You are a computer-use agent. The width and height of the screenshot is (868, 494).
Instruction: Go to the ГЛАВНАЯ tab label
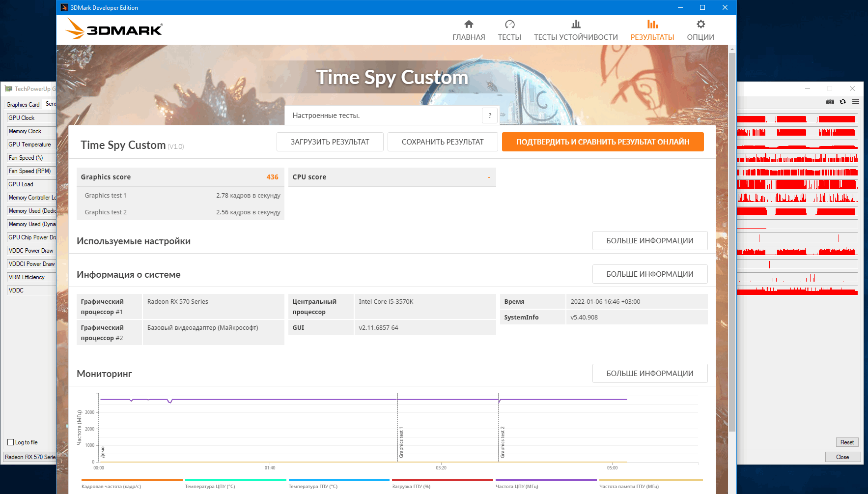469,37
